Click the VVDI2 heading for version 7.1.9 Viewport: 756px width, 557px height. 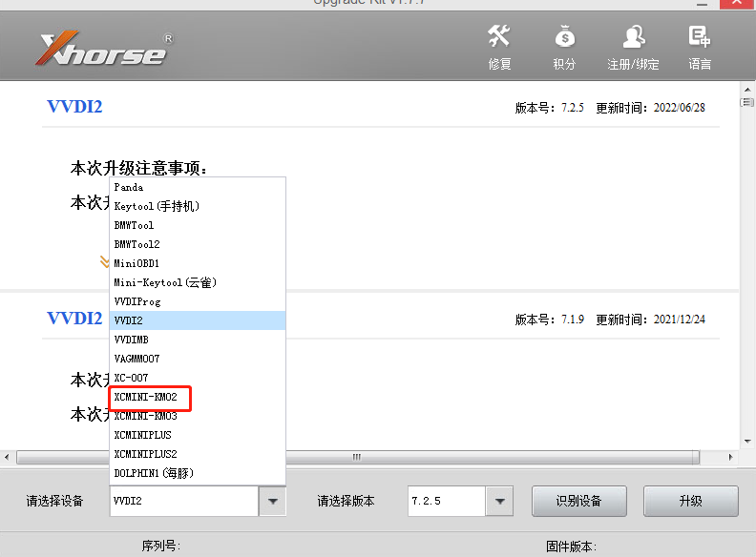(x=74, y=319)
